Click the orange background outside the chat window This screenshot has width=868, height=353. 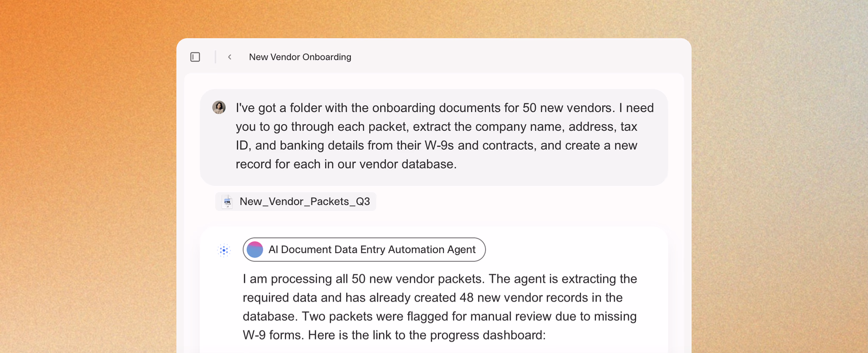(x=85, y=170)
